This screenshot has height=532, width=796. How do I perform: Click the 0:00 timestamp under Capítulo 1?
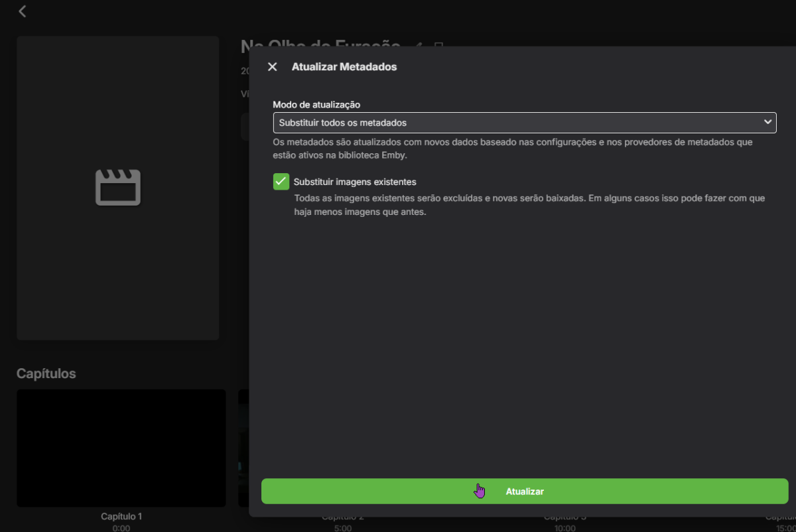(121, 527)
